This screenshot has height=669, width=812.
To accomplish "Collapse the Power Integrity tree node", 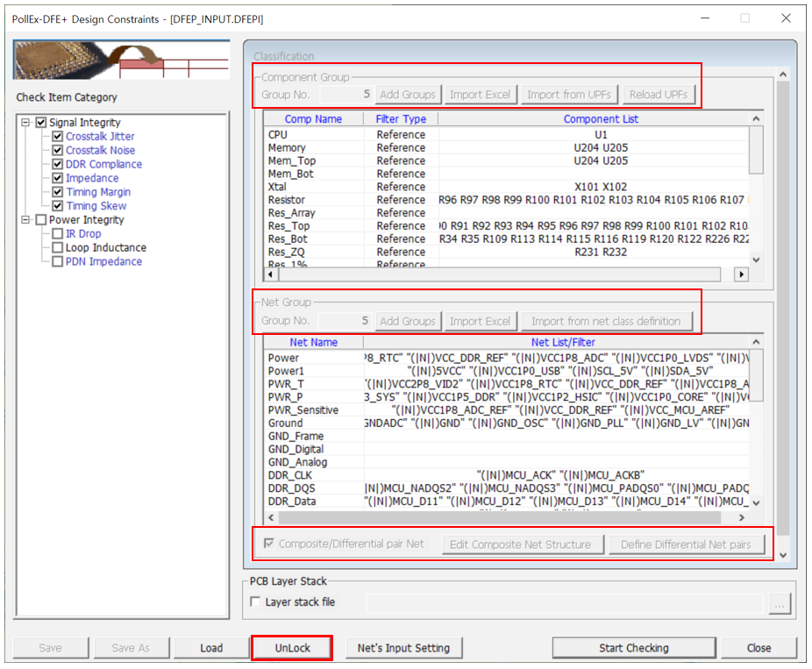I will tap(26, 220).
